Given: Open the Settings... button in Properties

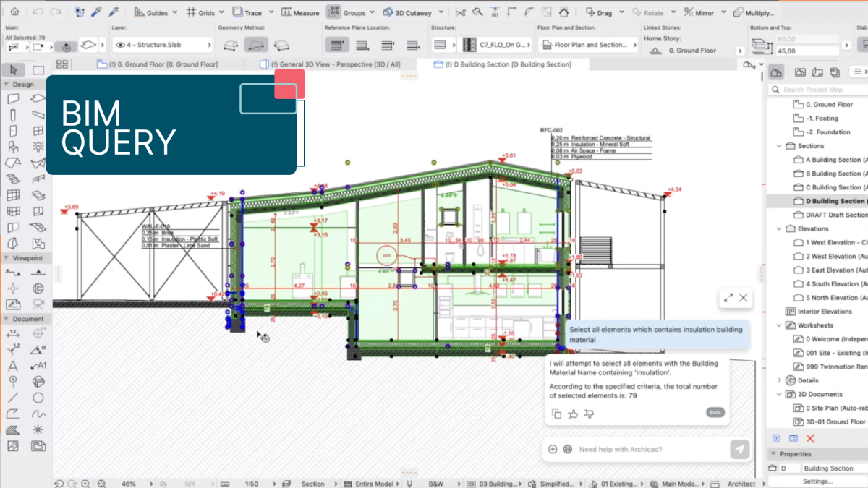Looking at the screenshot, I should (x=817, y=481).
